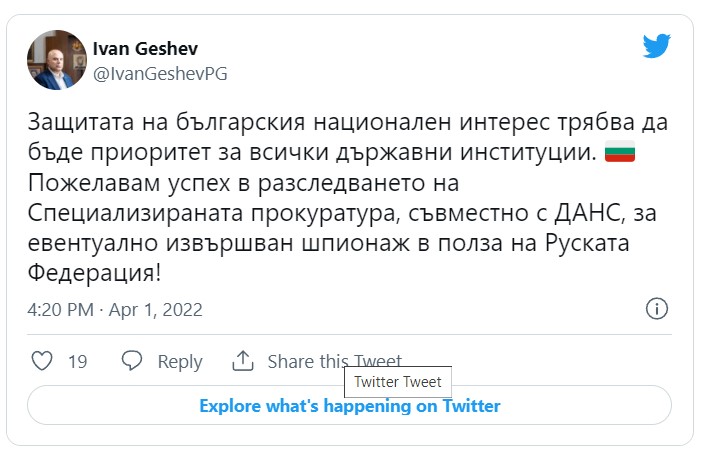Click the reply speech bubble icon
Screen dimensions: 717x458
coord(131,361)
